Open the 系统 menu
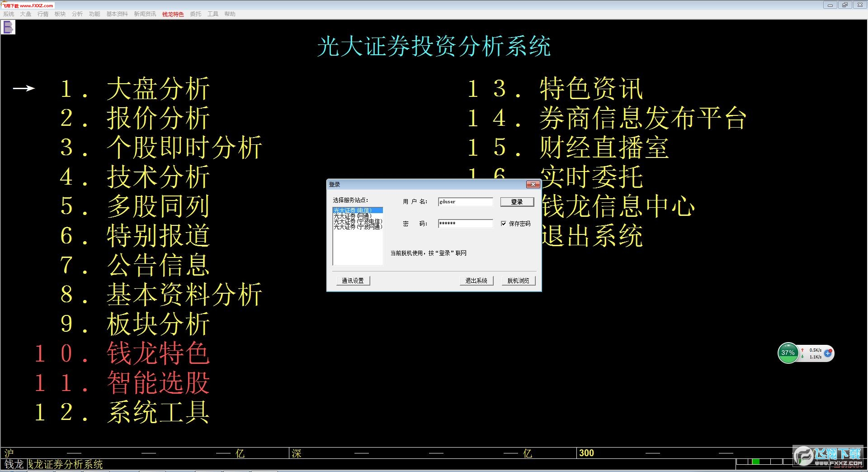The height and width of the screenshot is (472, 868). [x=9, y=14]
